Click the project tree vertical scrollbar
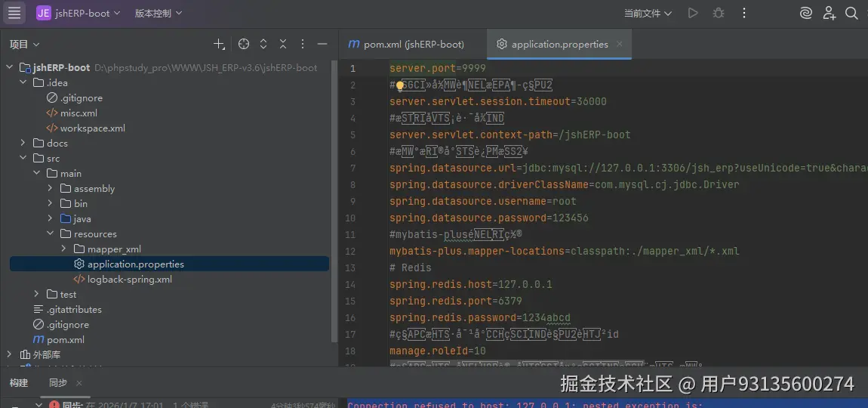 [334, 199]
